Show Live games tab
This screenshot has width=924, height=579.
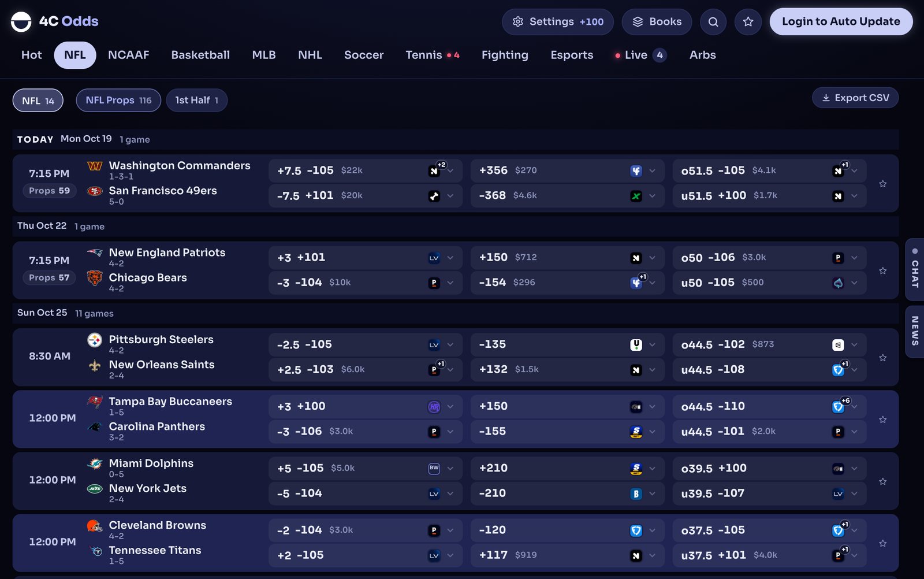[x=640, y=55]
